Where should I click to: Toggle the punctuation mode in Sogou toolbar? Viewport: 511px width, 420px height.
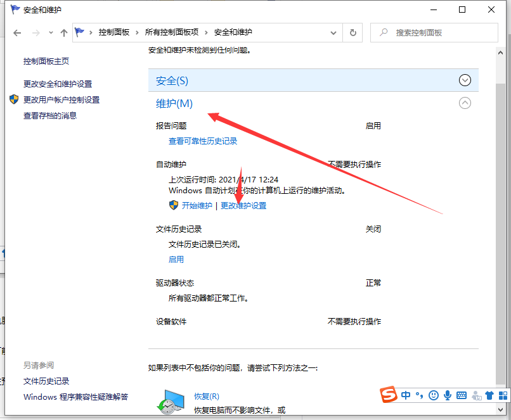(x=419, y=395)
